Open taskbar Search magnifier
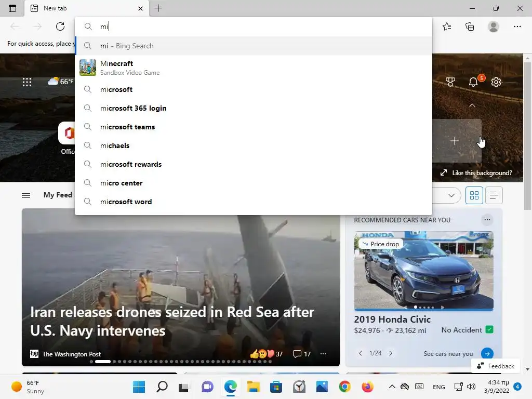Image resolution: width=532 pixels, height=399 pixels. [162, 387]
